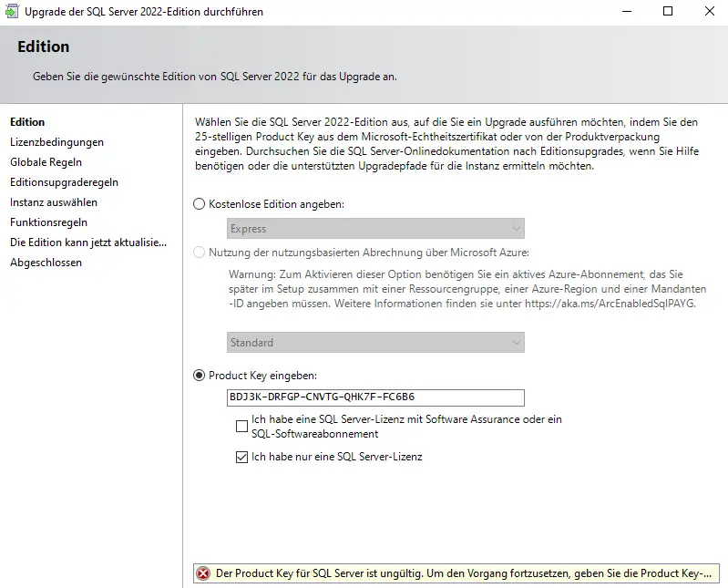Go to the Edition step in sidebar
This screenshot has width=728, height=588.
point(27,122)
